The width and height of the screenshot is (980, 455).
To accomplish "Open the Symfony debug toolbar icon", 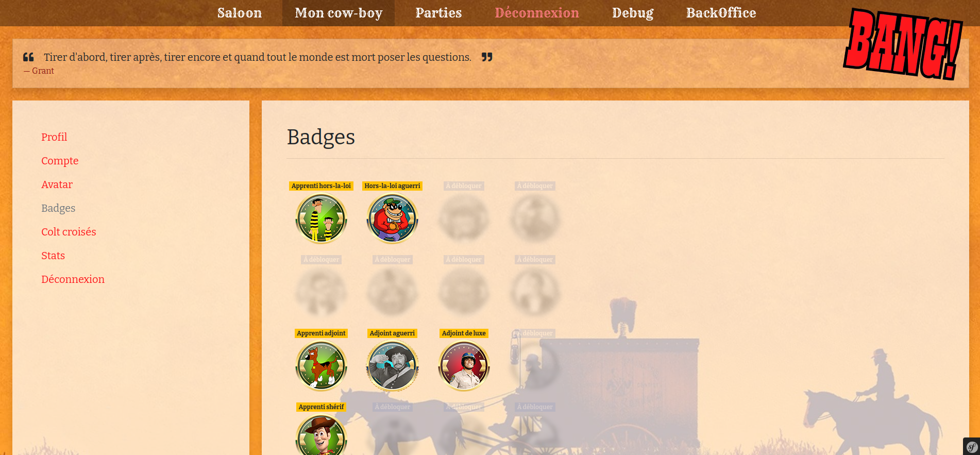I will coord(972,447).
